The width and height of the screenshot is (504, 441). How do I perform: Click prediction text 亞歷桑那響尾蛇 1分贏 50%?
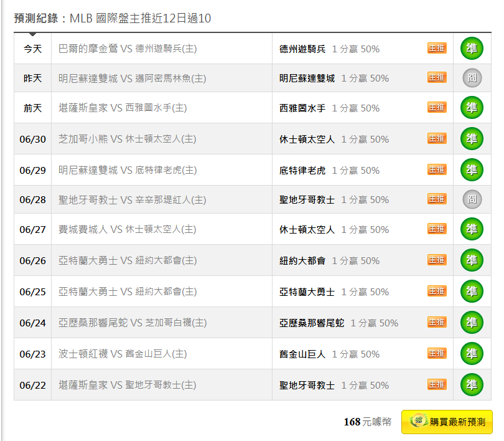tap(338, 323)
